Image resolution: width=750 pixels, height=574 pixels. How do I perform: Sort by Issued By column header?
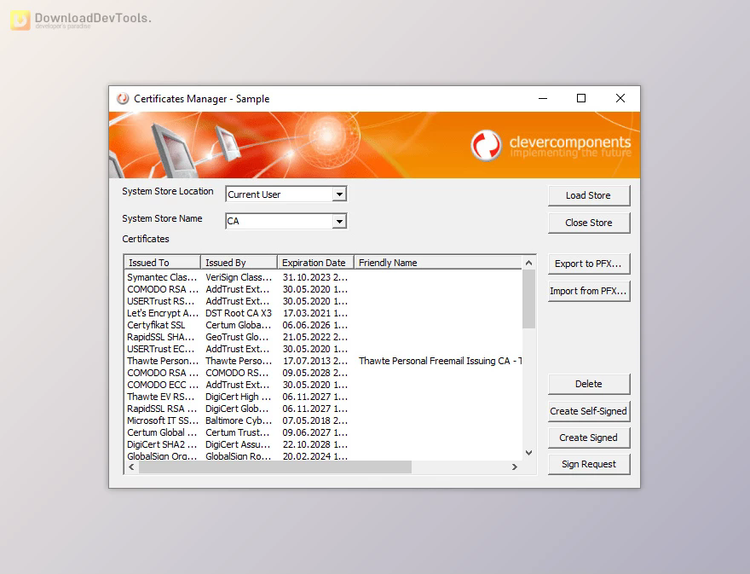coord(239,263)
